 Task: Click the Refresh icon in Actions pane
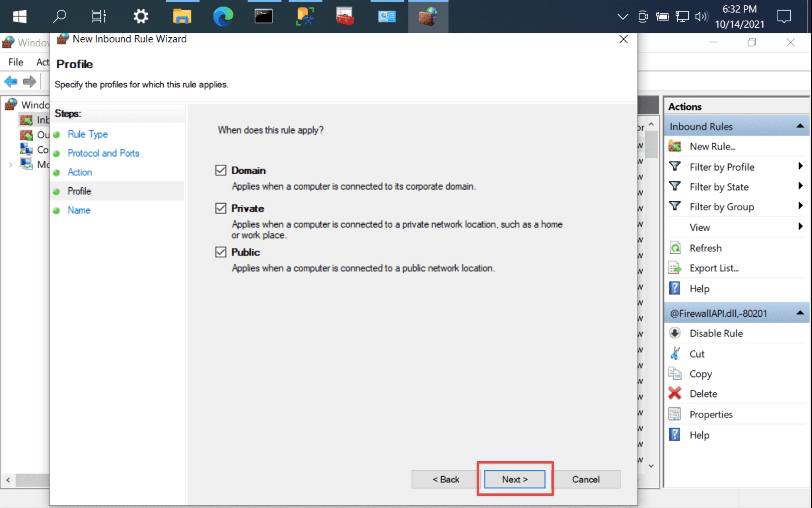(675, 248)
